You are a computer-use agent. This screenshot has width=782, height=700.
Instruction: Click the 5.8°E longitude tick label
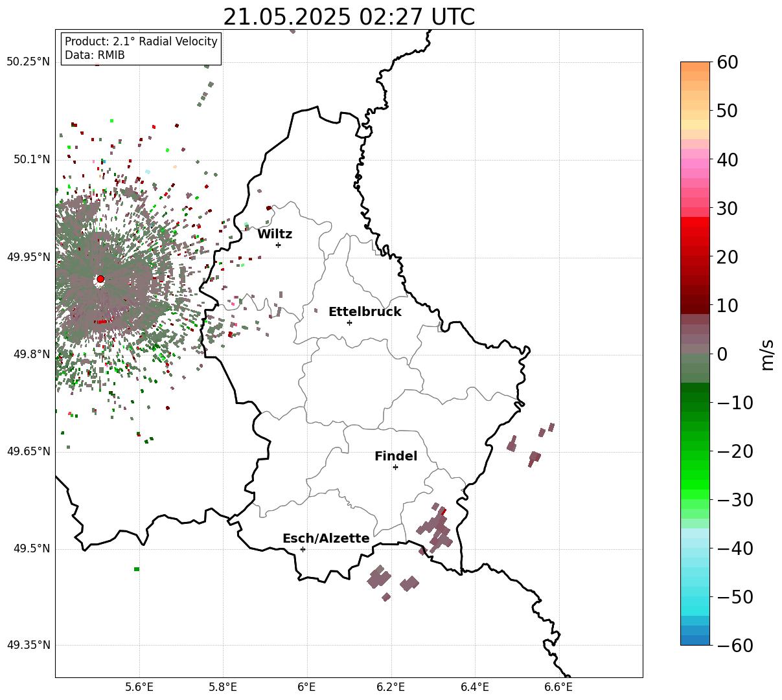[223, 688]
